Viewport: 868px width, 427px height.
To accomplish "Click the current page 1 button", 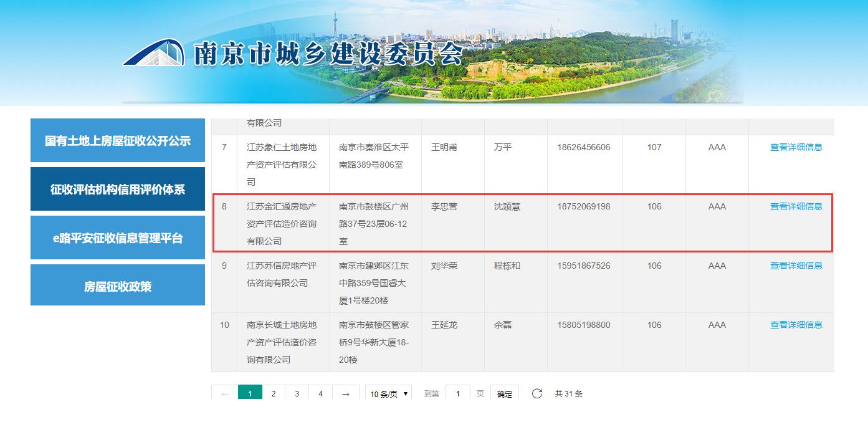I will pyautogui.click(x=250, y=394).
